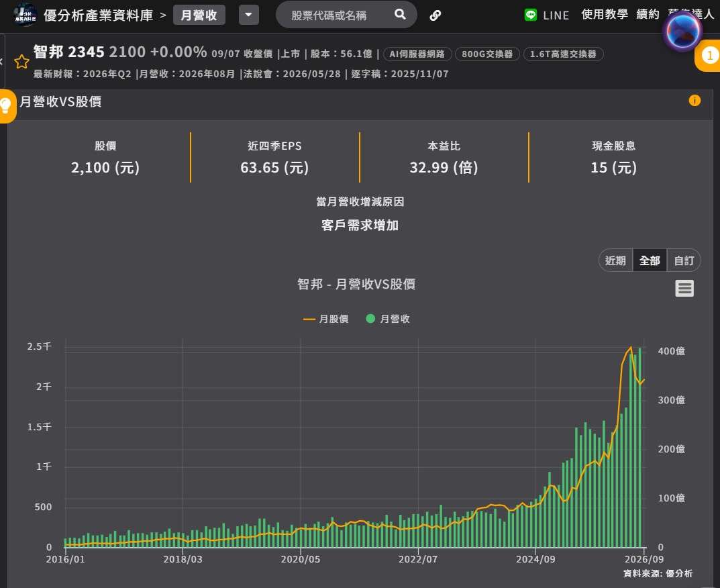Expand the dropdown arrow beside 月營收
Image resolution: width=720 pixels, height=588 pixels.
pyautogui.click(x=248, y=15)
